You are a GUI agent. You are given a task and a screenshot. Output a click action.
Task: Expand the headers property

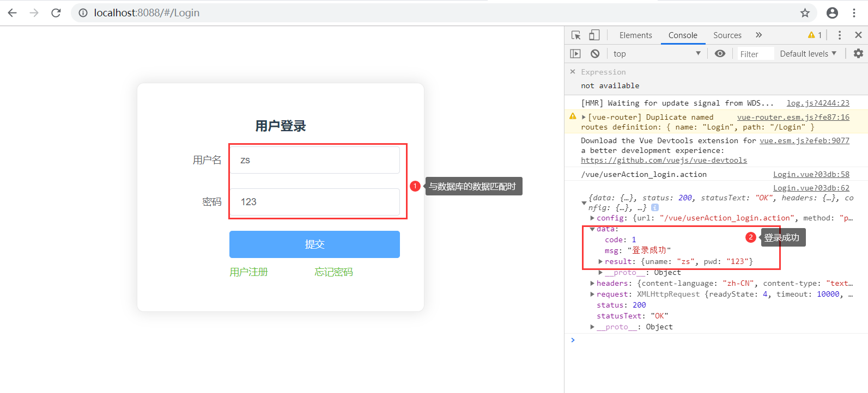[592, 283]
